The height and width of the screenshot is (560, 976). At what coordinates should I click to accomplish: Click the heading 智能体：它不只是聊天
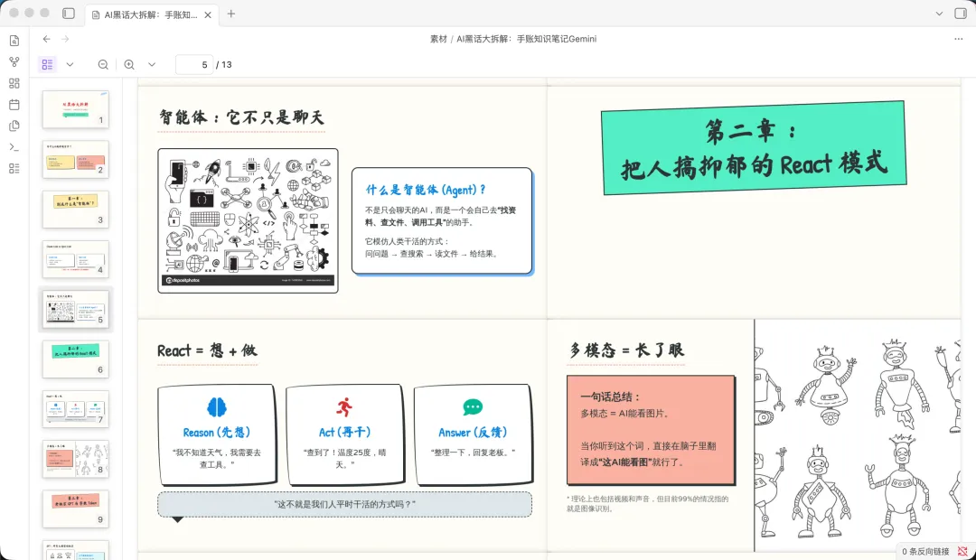[x=242, y=117]
